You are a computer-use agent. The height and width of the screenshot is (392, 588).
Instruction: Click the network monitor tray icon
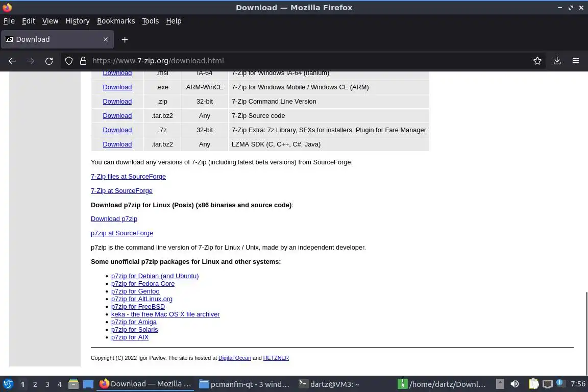[x=548, y=384]
